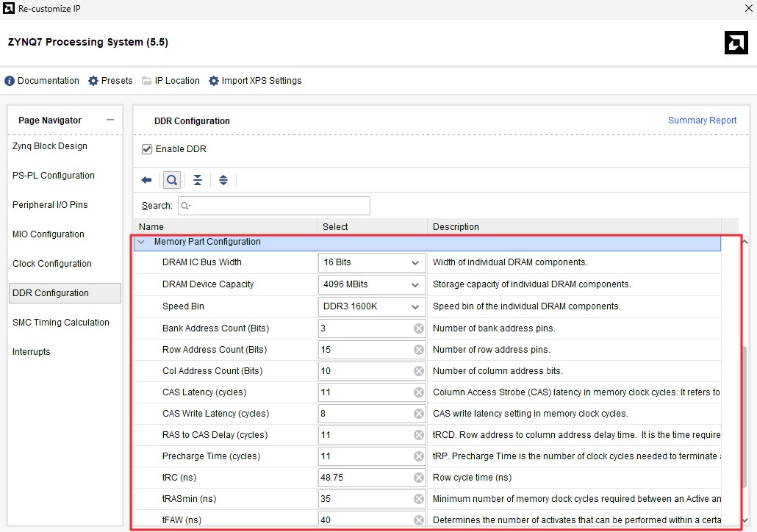The height and width of the screenshot is (532, 757).
Task: Open the Speed Bin dropdown
Action: tap(372, 306)
